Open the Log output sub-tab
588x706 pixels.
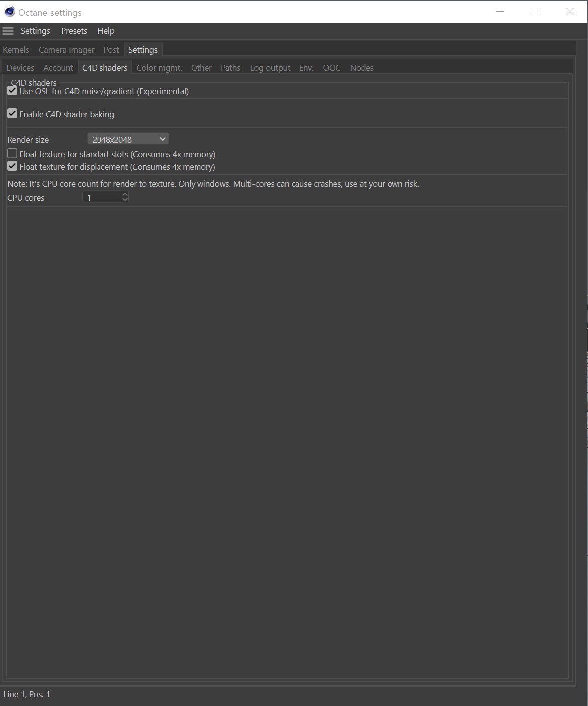point(270,68)
